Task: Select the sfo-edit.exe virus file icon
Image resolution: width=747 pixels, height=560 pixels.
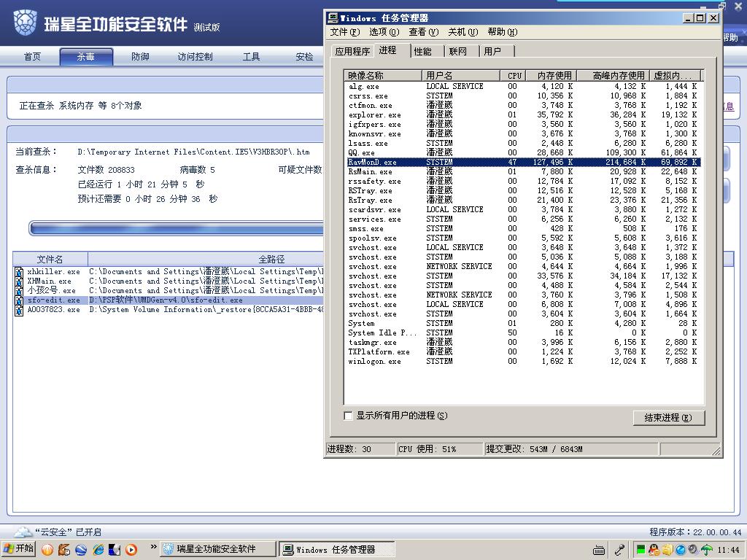Action: [19, 300]
